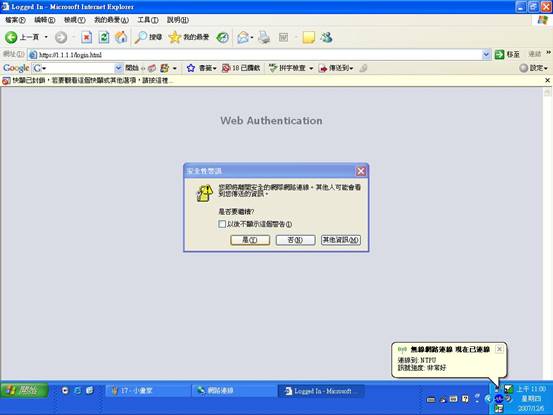
Task: Stop page loading with red X icon
Action: tap(86, 37)
